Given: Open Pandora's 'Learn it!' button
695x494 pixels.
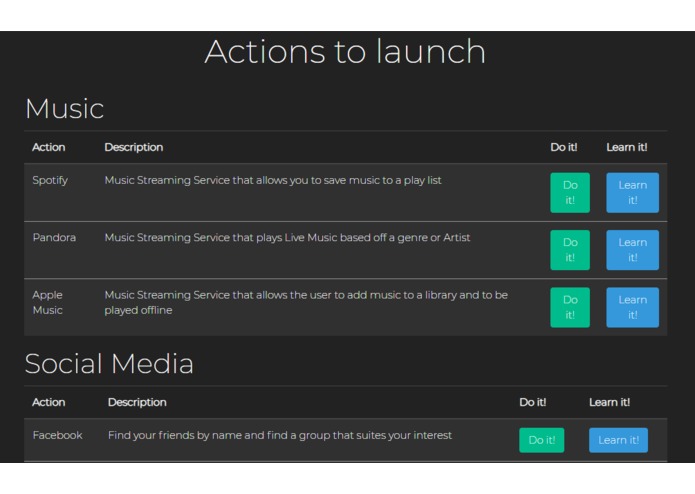Looking at the screenshot, I should pos(632,250).
